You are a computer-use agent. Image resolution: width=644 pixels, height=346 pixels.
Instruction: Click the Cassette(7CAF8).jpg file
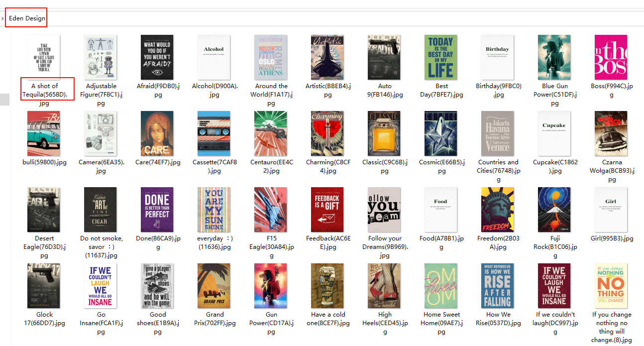pos(214,133)
